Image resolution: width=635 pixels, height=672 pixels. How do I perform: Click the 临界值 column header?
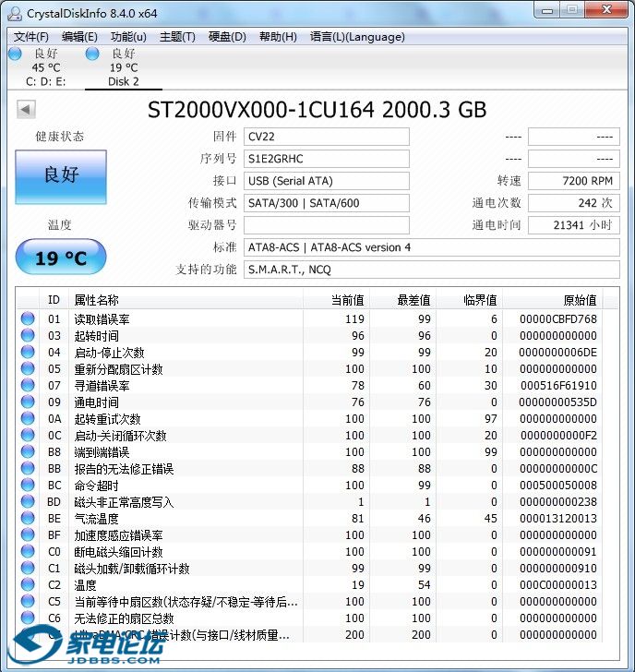coord(469,300)
